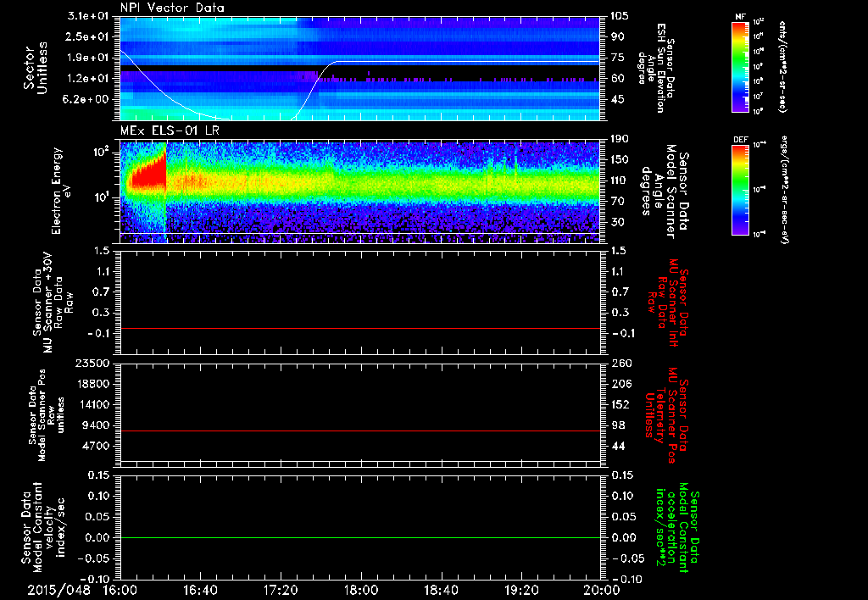Click the '152' telemetry tick value
Image resolution: width=868 pixels, height=600 pixels.
coord(621,404)
